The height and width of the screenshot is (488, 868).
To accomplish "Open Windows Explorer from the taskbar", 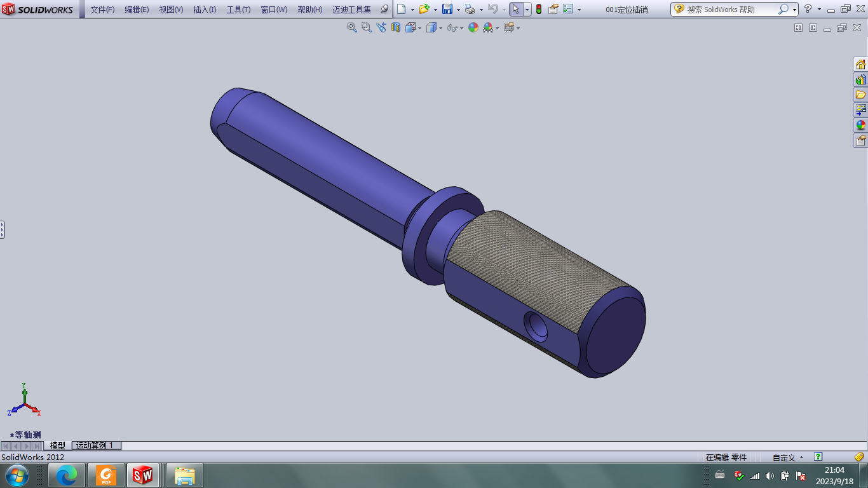I will 185,475.
